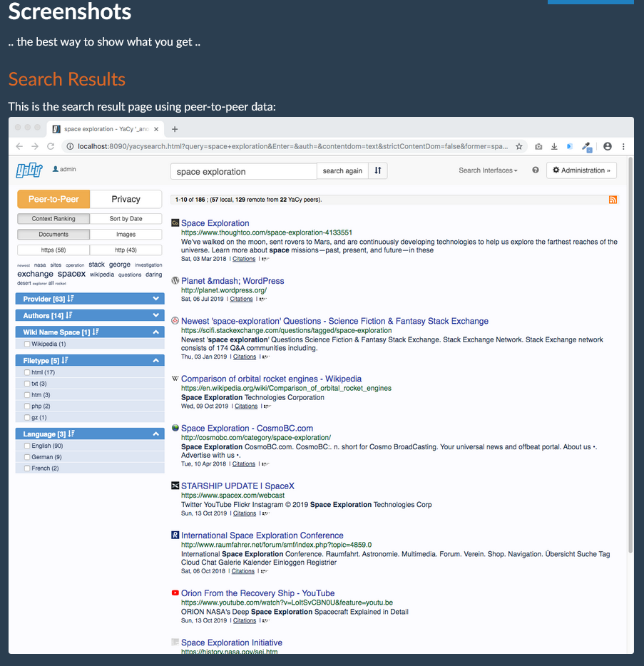
Task: Open the browser three-dot menu
Action: coord(623,147)
